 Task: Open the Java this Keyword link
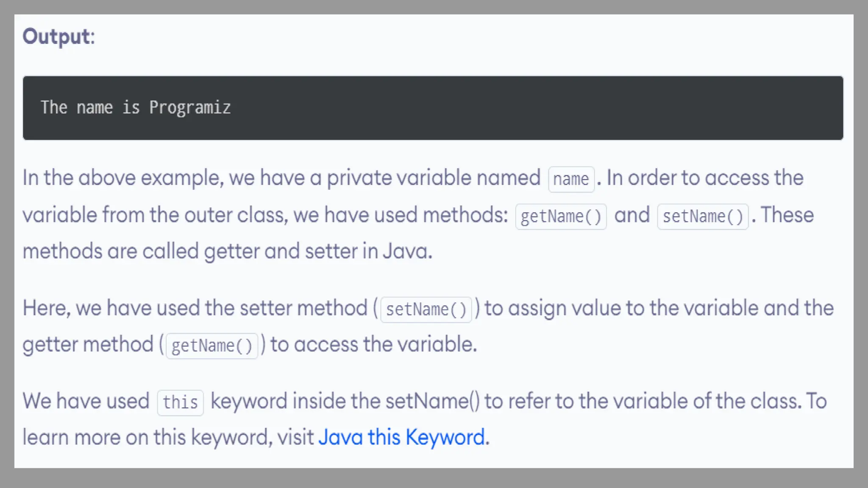pos(401,437)
